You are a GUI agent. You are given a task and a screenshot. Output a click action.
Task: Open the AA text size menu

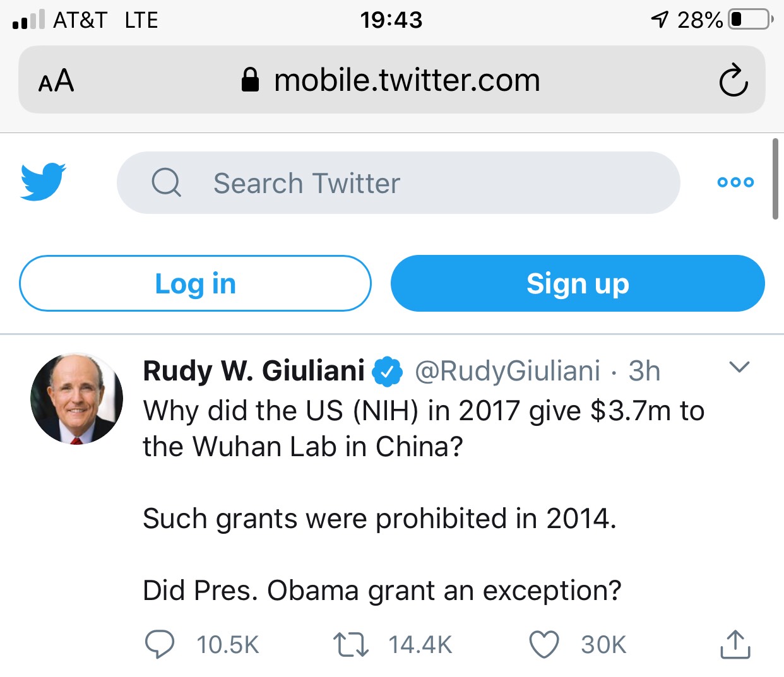[56, 81]
